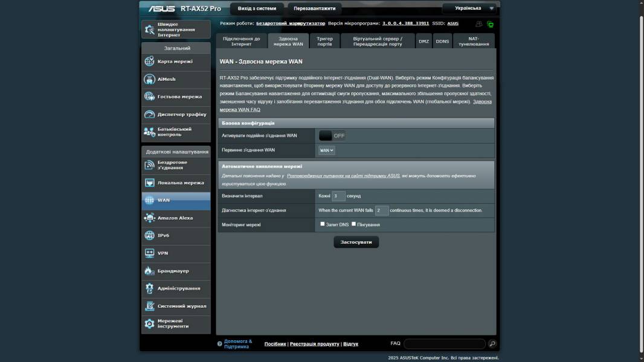Click the FAQ search magnifier icon
Viewport: 644px width, 362px height.
(x=492, y=344)
